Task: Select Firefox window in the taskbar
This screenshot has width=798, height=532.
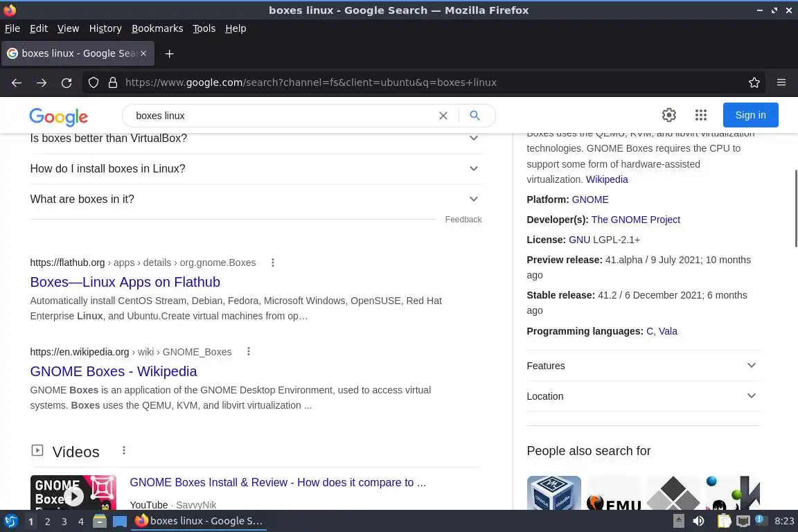Action: coord(199,521)
